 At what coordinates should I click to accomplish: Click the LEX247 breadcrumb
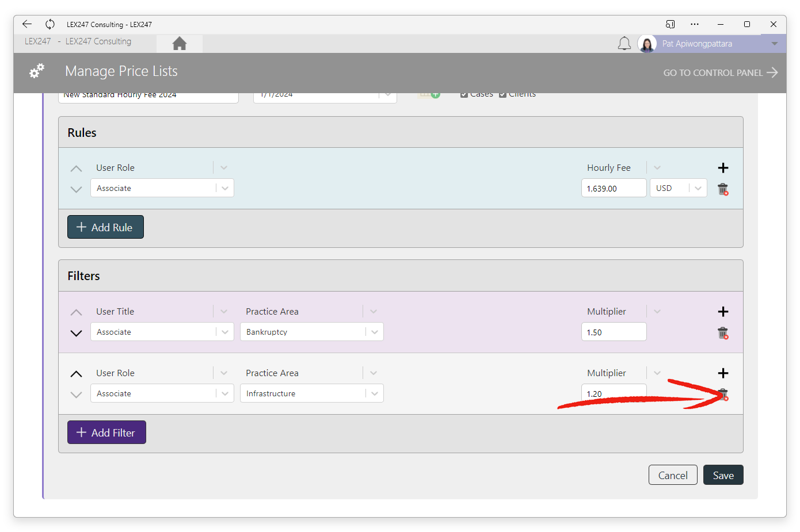(x=38, y=41)
